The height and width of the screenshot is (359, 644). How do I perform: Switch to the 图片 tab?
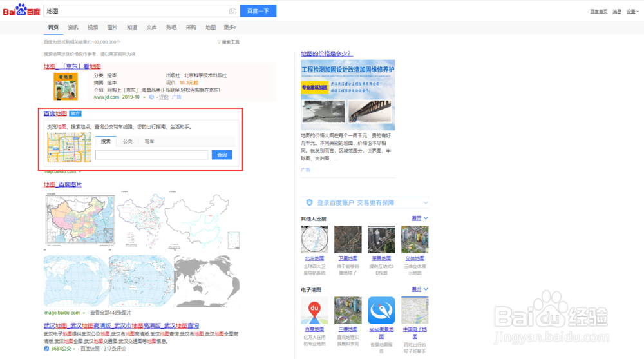click(x=112, y=27)
